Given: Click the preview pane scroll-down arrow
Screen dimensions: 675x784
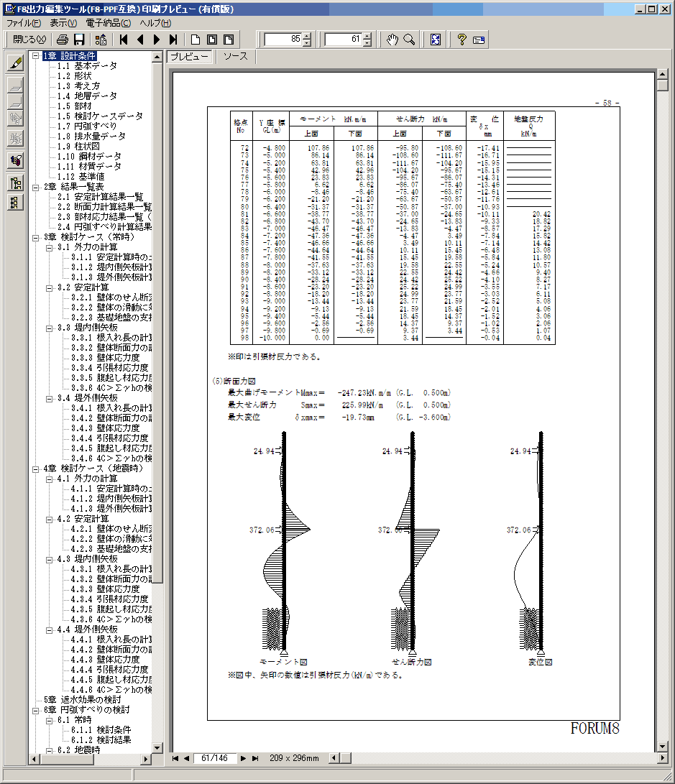Looking at the screenshot, I should (663, 747).
